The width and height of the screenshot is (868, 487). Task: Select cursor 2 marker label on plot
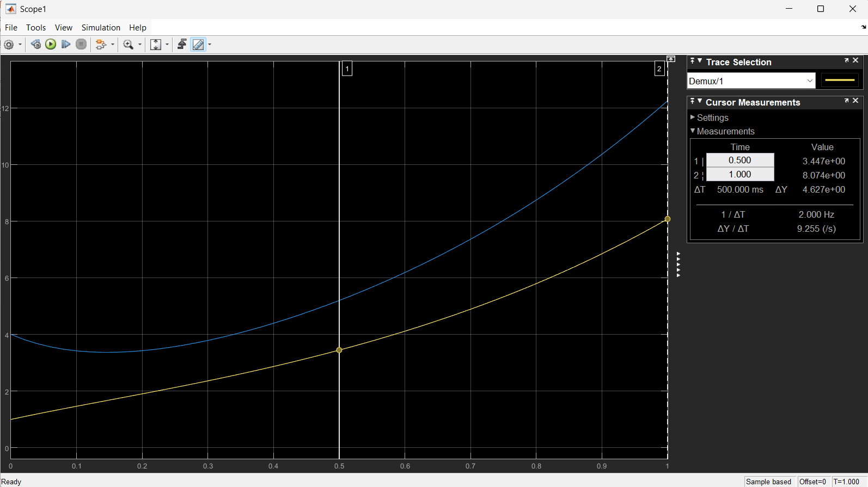(659, 69)
